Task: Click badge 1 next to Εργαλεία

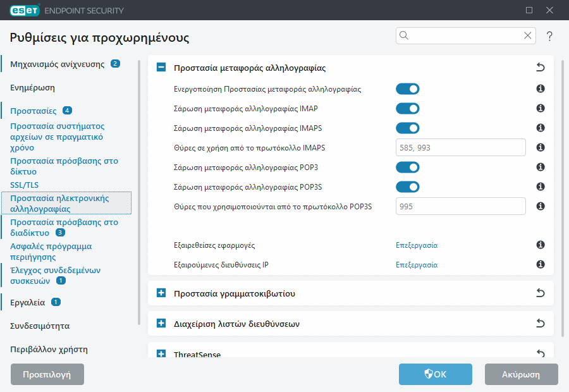Action: coord(56,302)
